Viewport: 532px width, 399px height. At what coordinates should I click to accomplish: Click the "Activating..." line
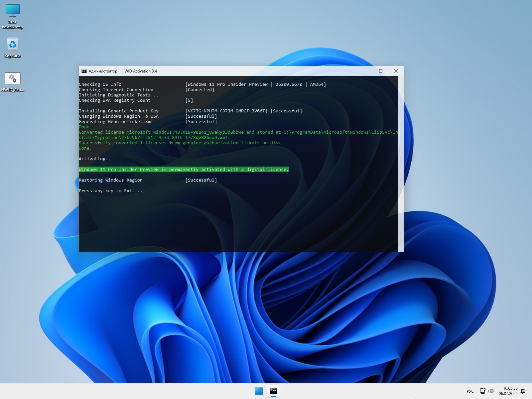click(x=96, y=159)
